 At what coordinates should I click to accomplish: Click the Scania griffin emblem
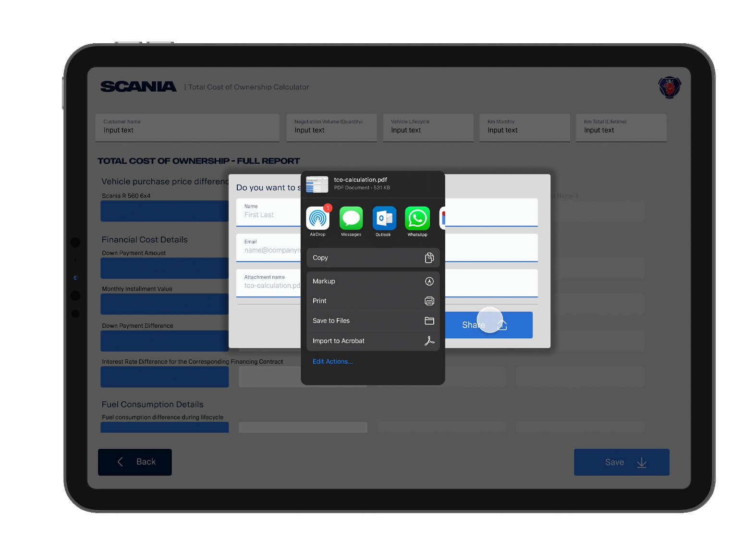tap(669, 87)
